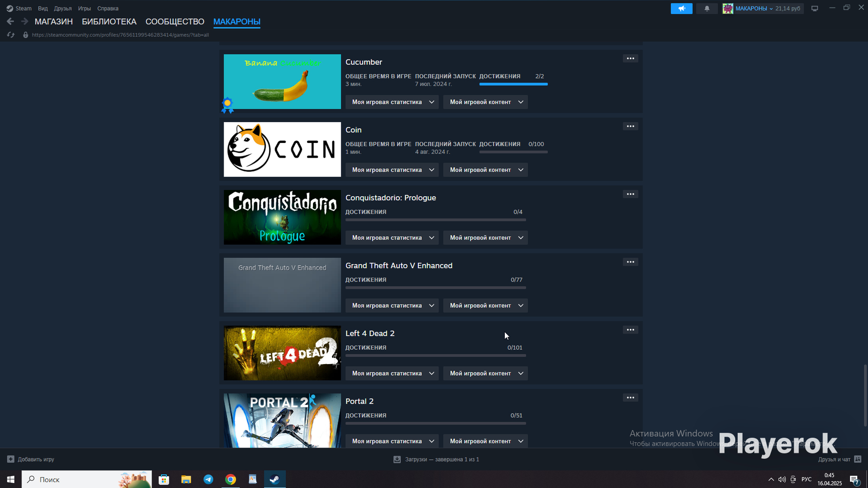
Task: Click the downloads icon in the bottom bar
Action: (397, 459)
